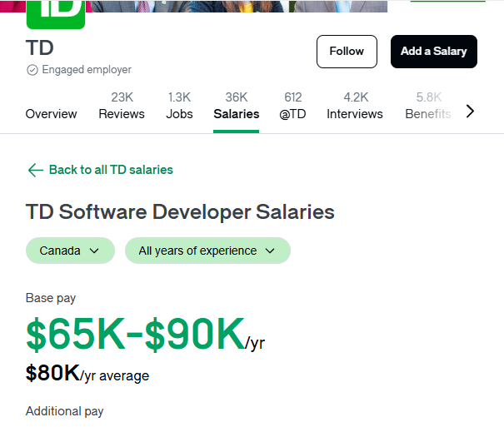Screen dimensions: 504x427
Task: Open the @TD tab
Action: [292, 106]
